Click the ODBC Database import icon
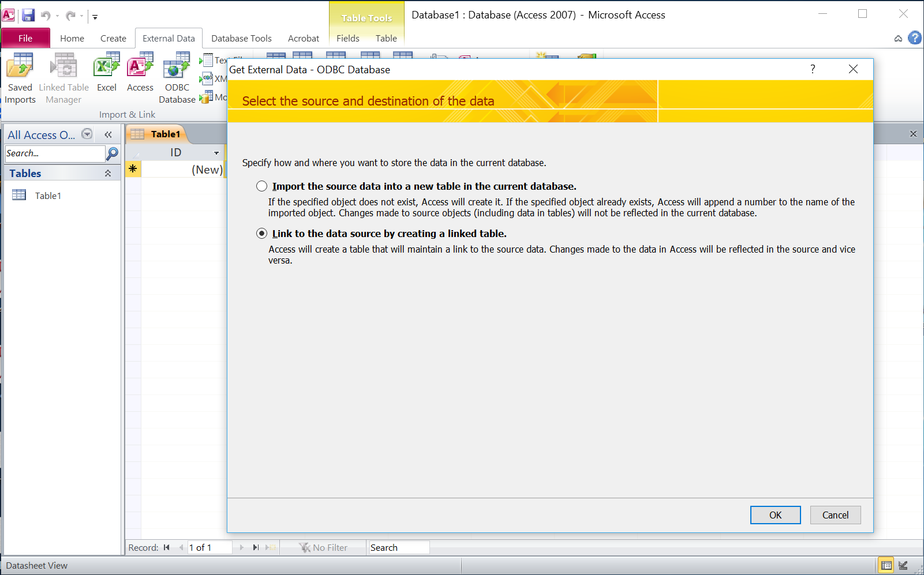This screenshot has height=575, width=924. click(177, 78)
